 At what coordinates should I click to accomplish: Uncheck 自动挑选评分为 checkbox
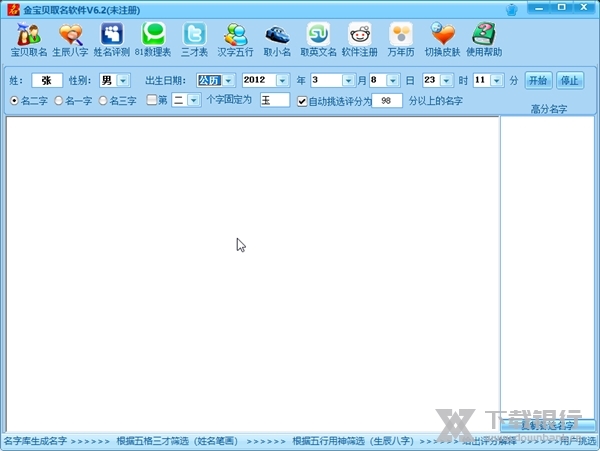[302, 101]
